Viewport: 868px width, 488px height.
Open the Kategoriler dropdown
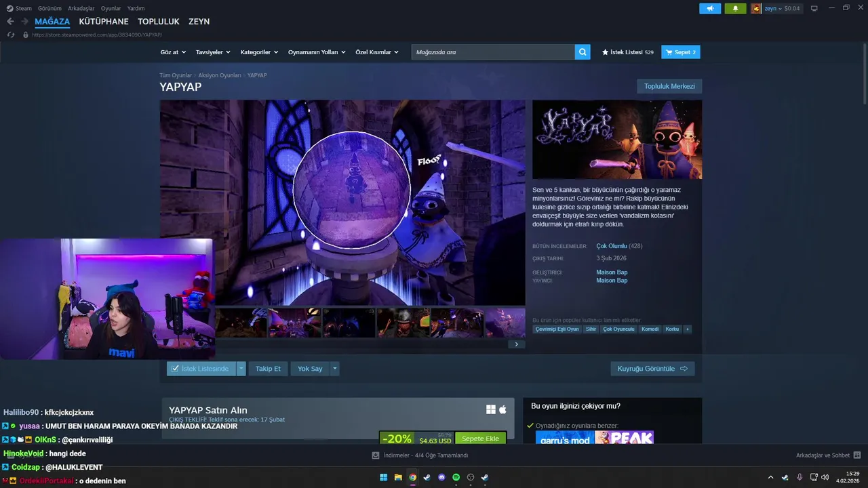point(259,52)
